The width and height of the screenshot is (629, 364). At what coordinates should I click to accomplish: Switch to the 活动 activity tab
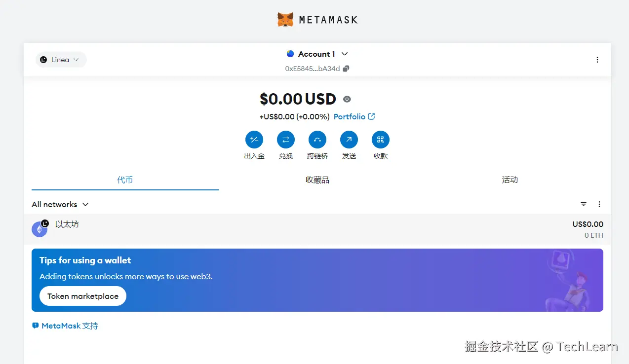pyautogui.click(x=510, y=180)
